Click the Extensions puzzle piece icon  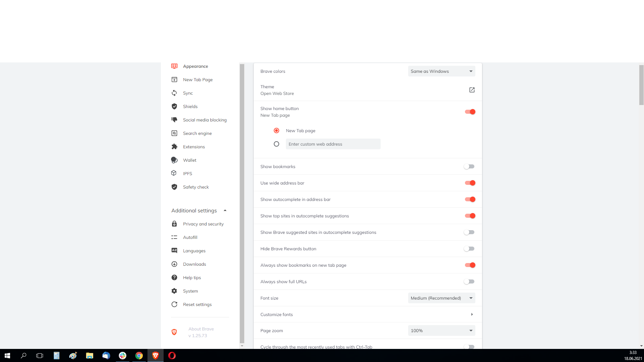coord(174,147)
